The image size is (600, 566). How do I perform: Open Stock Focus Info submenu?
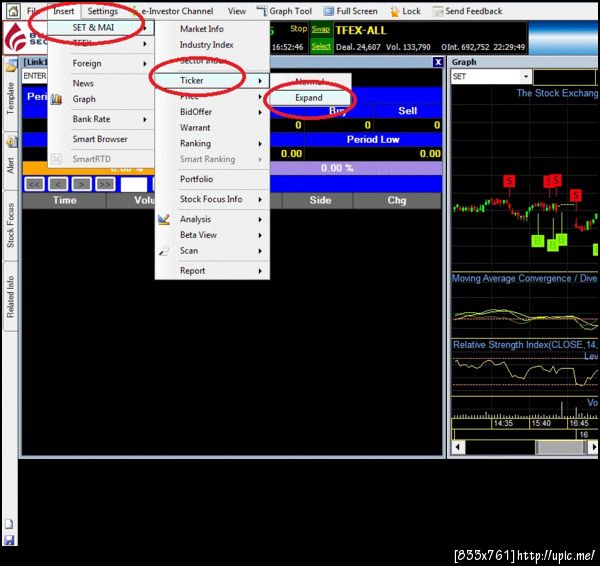pyautogui.click(x=212, y=199)
